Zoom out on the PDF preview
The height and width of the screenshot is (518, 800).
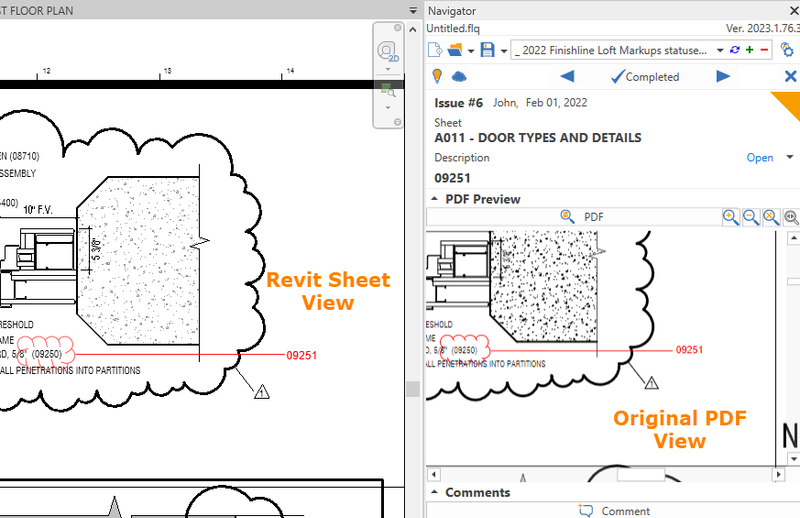[750, 216]
